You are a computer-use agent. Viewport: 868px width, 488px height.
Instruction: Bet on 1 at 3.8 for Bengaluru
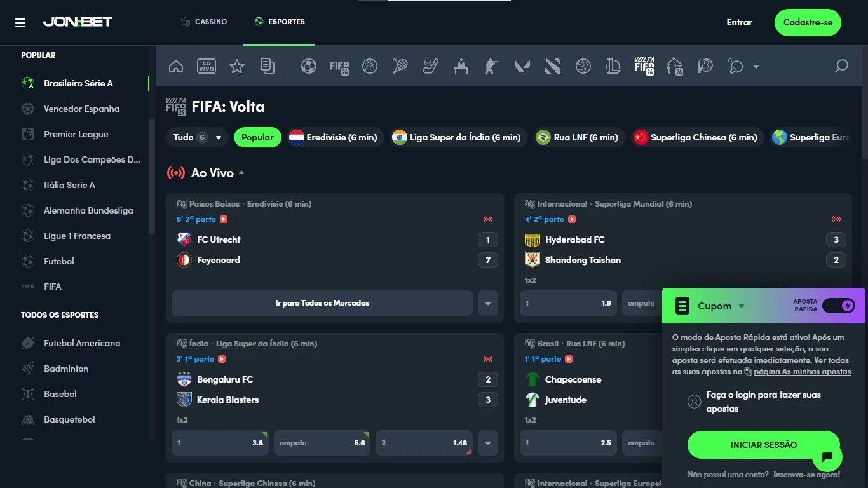(x=220, y=443)
